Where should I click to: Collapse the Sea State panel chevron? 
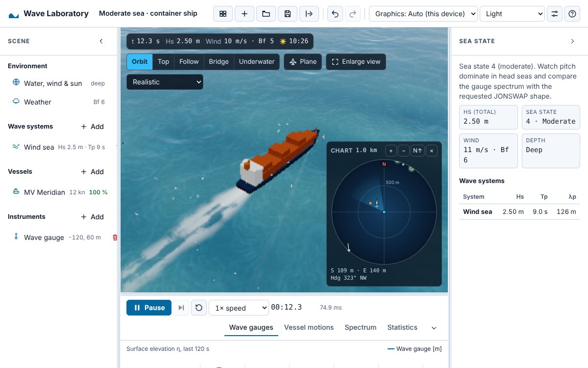click(572, 41)
